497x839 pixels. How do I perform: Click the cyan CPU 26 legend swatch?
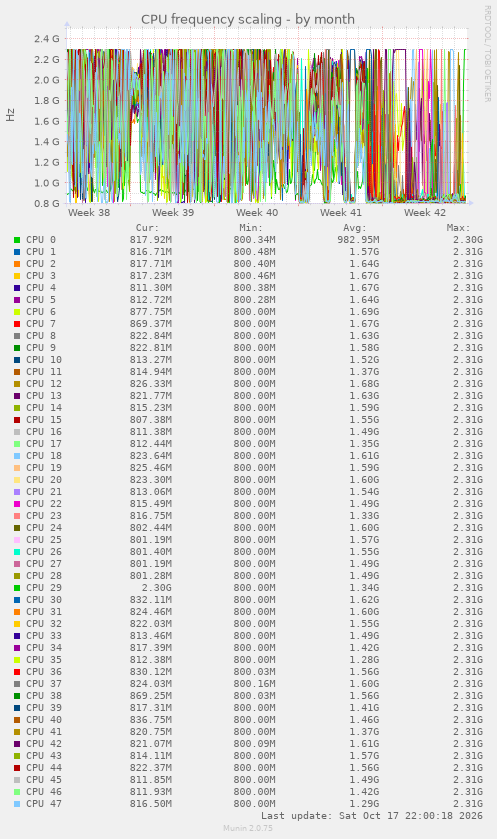[17, 552]
